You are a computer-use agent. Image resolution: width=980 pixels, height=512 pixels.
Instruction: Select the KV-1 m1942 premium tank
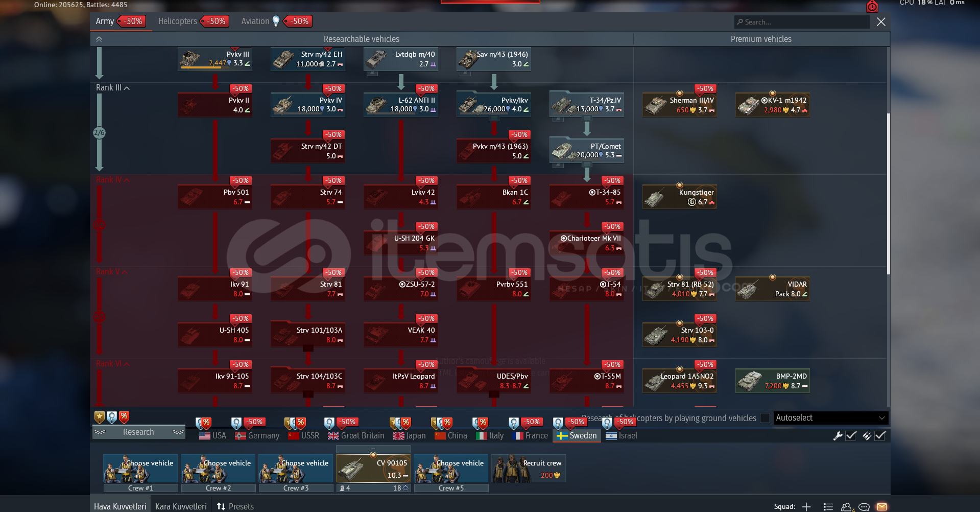(x=773, y=105)
